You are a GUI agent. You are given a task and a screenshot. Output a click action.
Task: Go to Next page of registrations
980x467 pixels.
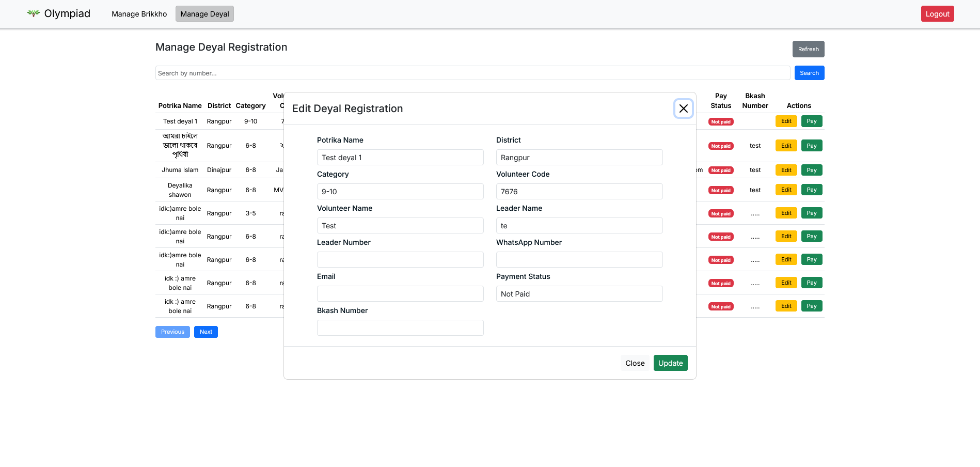pos(206,332)
